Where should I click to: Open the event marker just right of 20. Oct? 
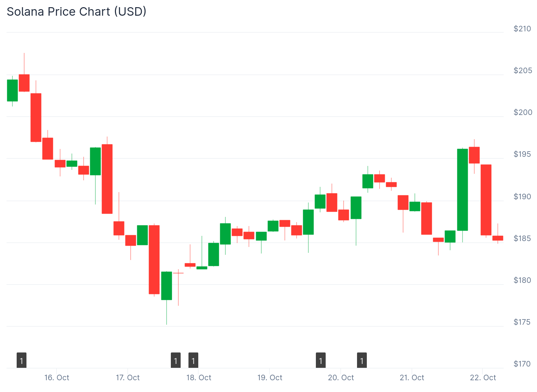point(362,360)
